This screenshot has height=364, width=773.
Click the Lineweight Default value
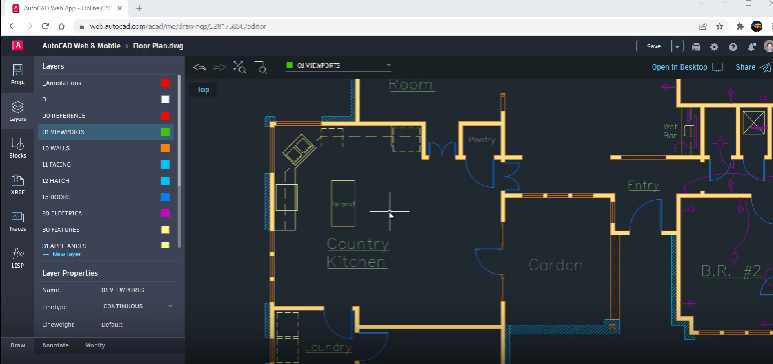[x=112, y=325]
